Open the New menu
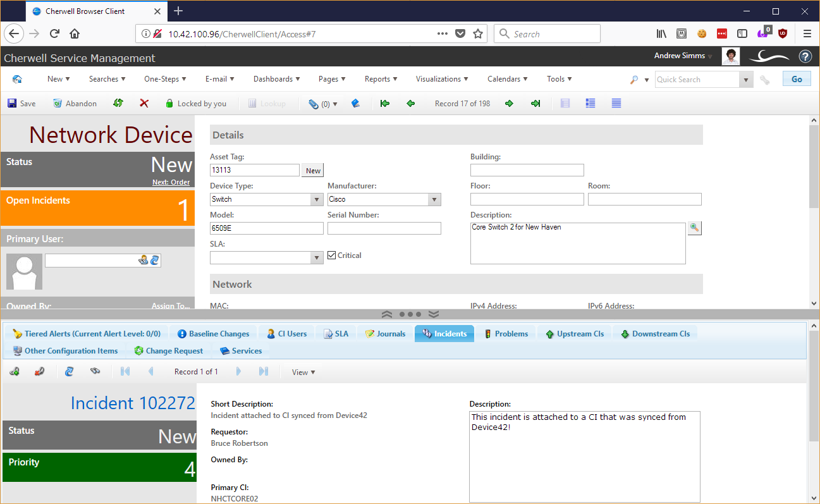This screenshot has width=820, height=504. point(59,79)
